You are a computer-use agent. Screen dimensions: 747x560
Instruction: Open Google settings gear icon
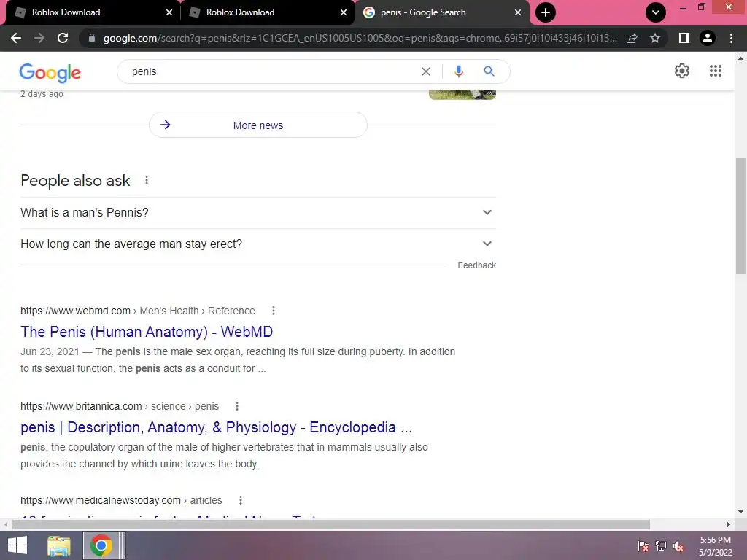[682, 71]
